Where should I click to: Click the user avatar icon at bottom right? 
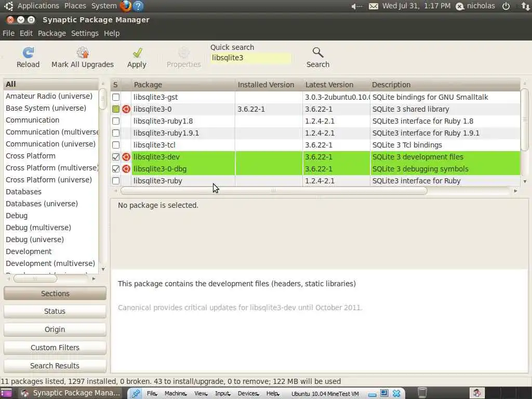(x=477, y=393)
